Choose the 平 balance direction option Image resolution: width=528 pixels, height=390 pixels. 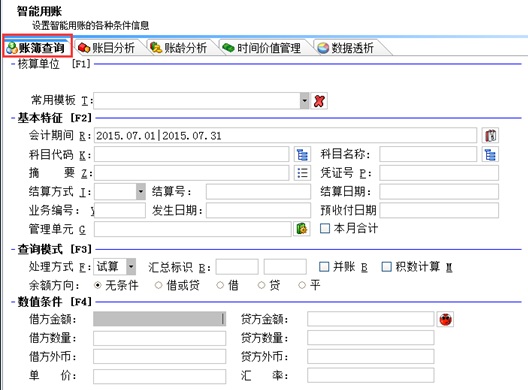[x=302, y=285]
